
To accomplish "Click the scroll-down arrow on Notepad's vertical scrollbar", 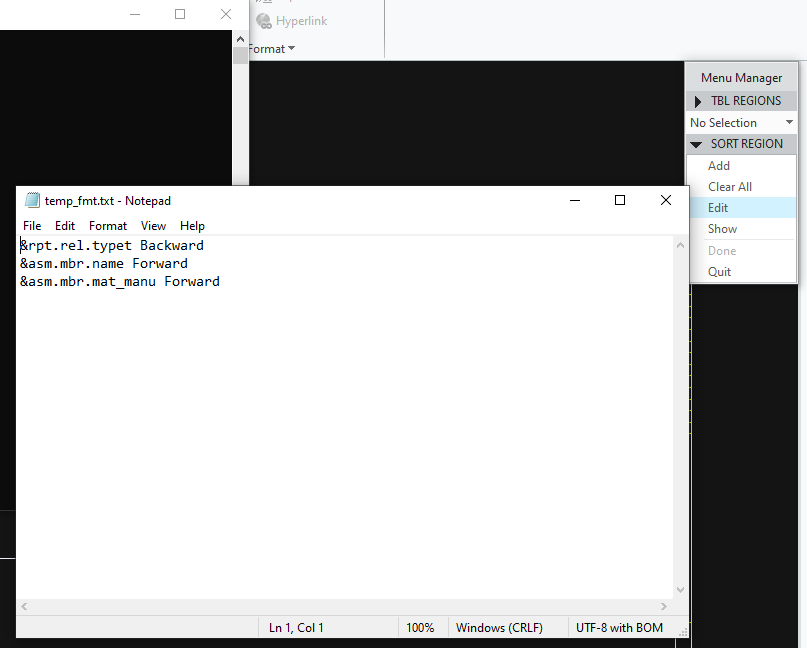I will point(680,589).
